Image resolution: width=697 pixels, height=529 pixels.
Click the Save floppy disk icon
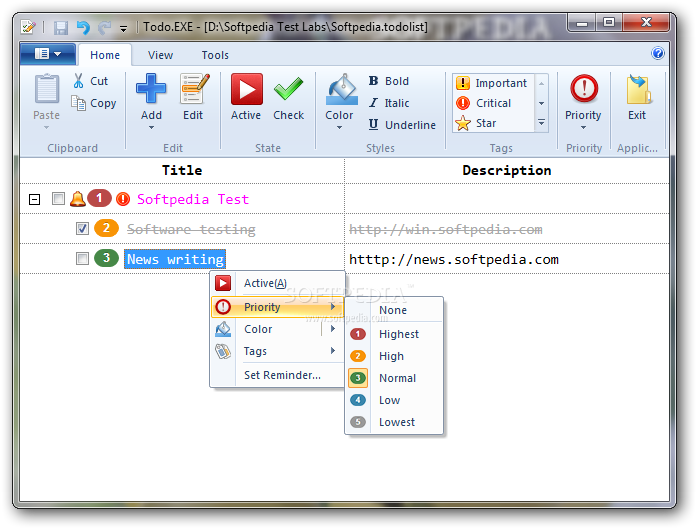61,28
